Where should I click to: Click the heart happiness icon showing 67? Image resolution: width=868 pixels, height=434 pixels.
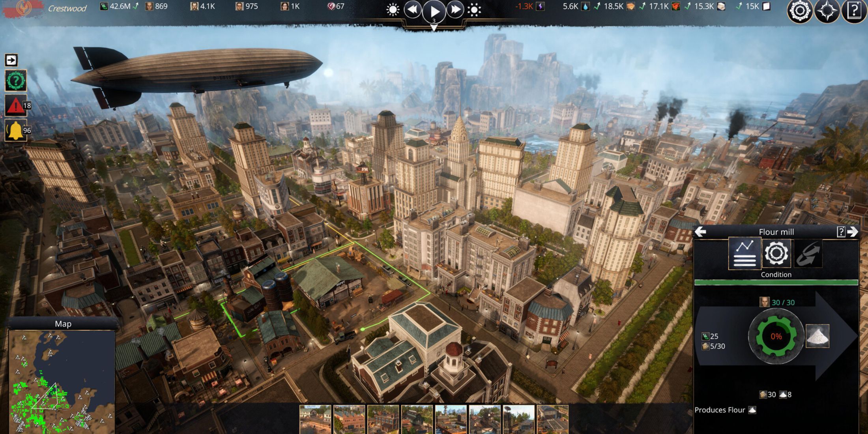[331, 6]
